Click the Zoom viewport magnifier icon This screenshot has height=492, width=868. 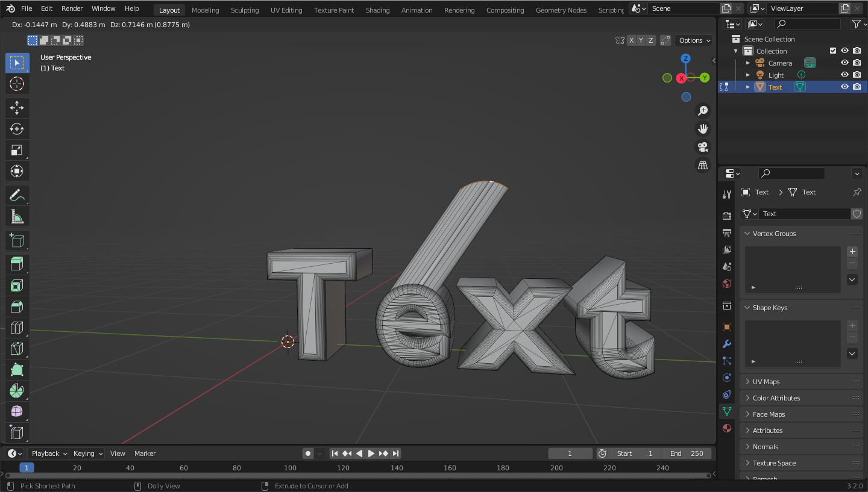click(x=703, y=111)
